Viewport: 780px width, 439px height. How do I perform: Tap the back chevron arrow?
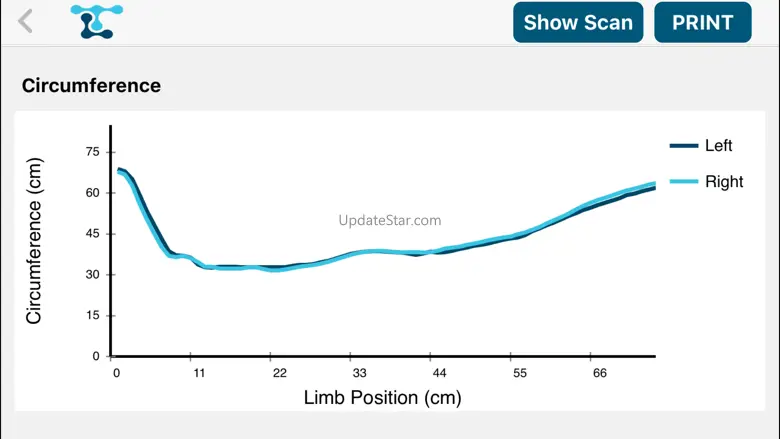point(26,21)
